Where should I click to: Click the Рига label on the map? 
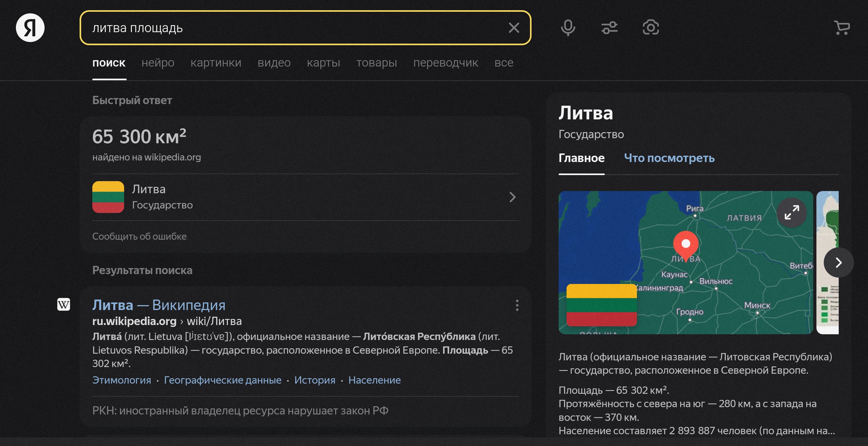695,209
